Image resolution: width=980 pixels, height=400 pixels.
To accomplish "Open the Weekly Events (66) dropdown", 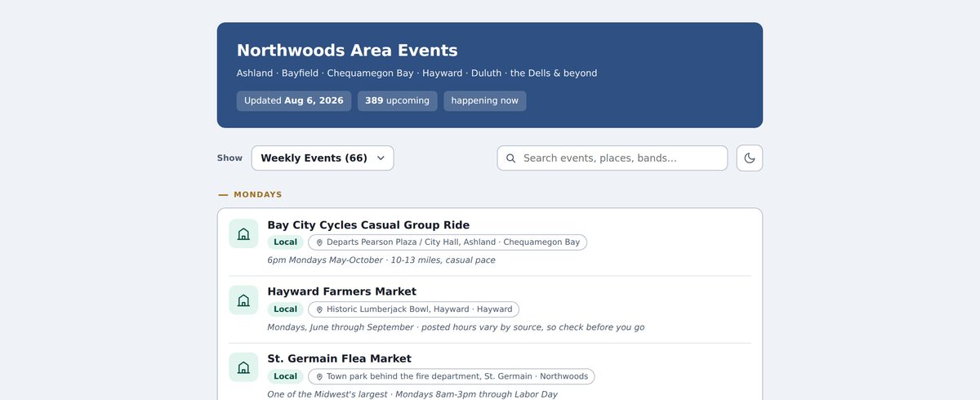I will click(x=323, y=158).
